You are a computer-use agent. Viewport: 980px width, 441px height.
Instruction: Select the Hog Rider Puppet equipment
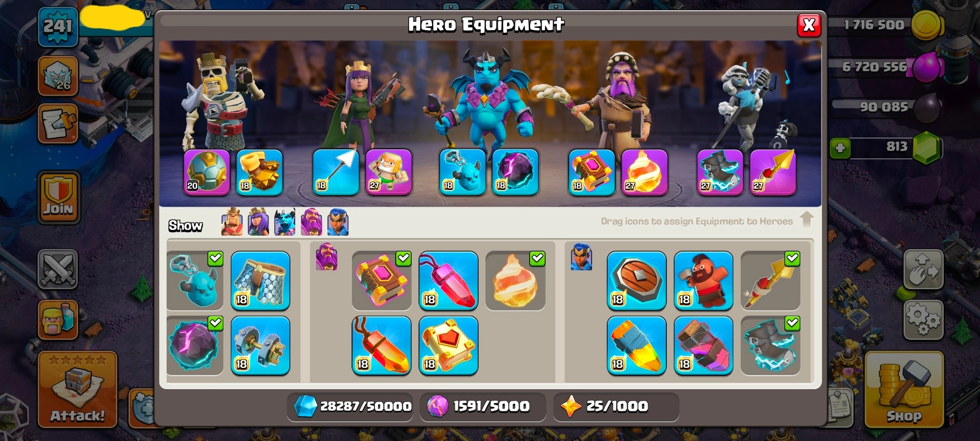pos(703,281)
